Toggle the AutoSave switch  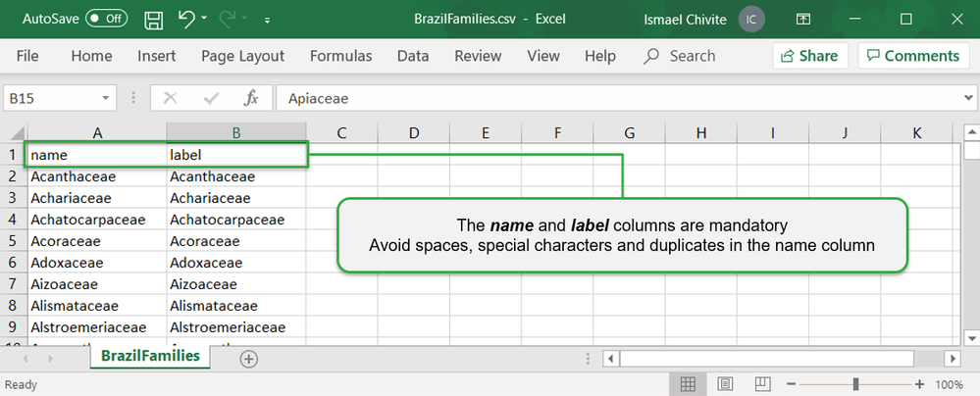pyautogui.click(x=106, y=19)
